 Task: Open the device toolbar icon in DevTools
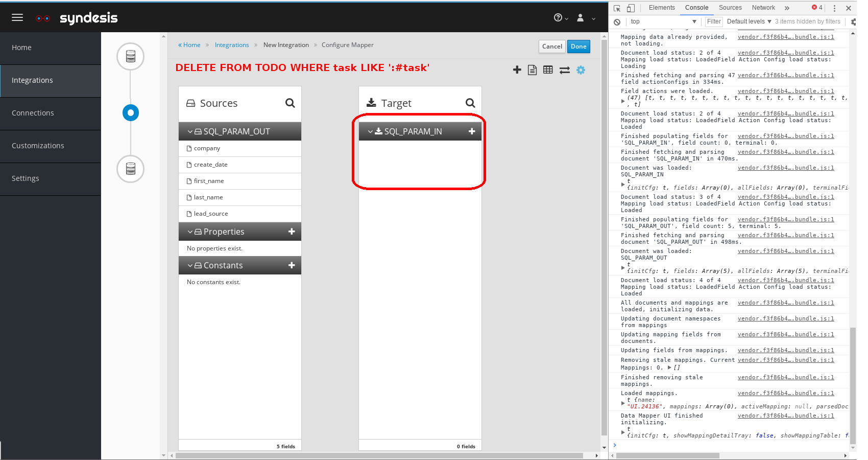point(631,8)
